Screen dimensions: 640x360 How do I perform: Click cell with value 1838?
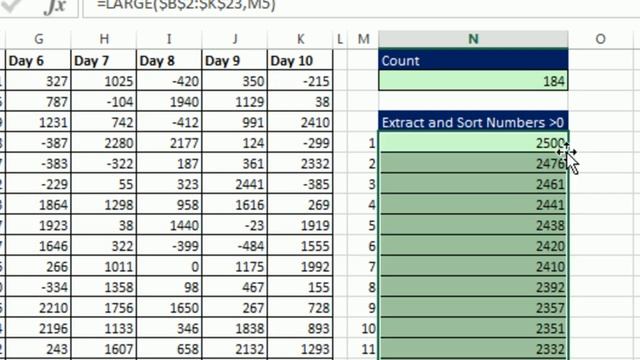pyautogui.click(x=235, y=329)
